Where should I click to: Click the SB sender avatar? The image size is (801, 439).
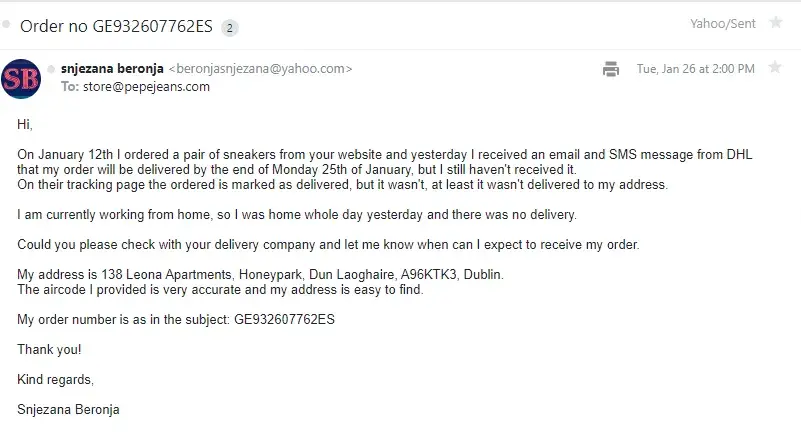21,79
